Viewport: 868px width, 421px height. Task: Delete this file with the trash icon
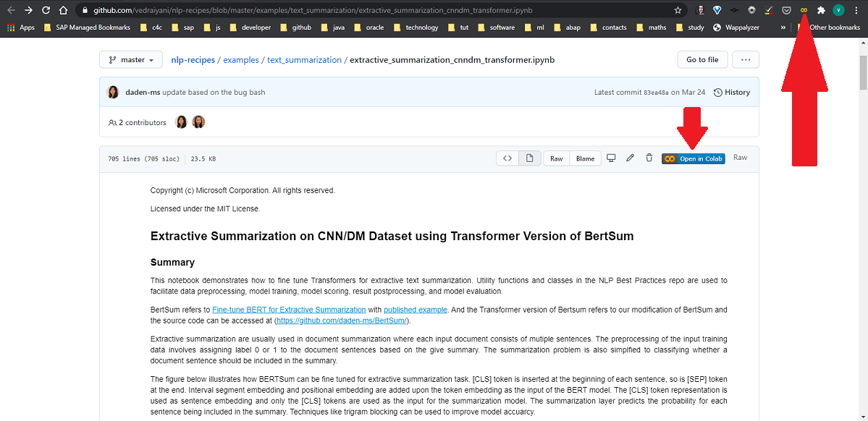tap(649, 158)
